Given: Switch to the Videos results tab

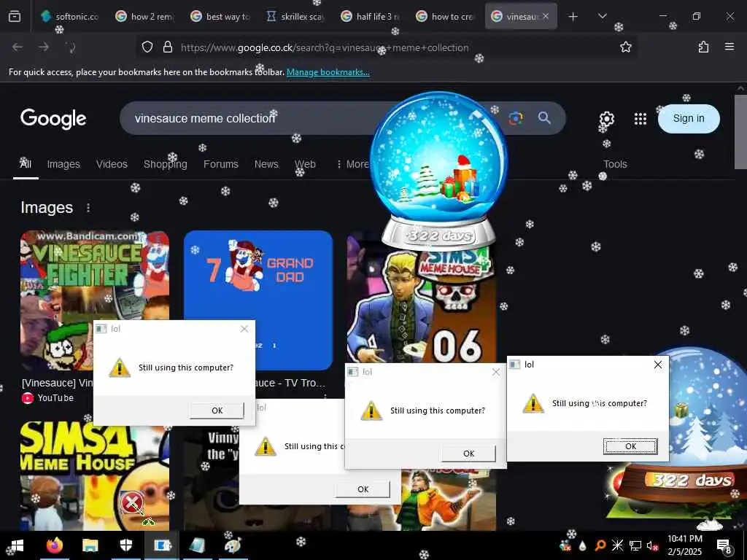Looking at the screenshot, I should 112,164.
